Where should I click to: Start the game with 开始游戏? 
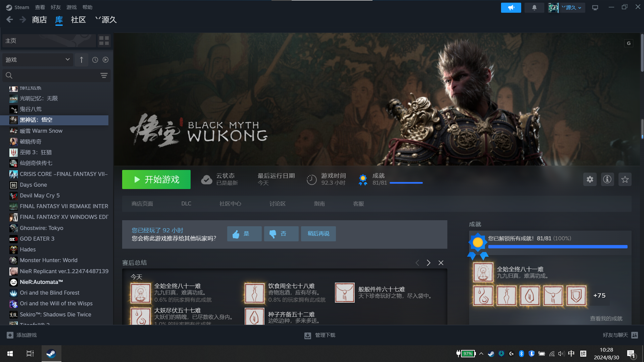tap(156, 179)
